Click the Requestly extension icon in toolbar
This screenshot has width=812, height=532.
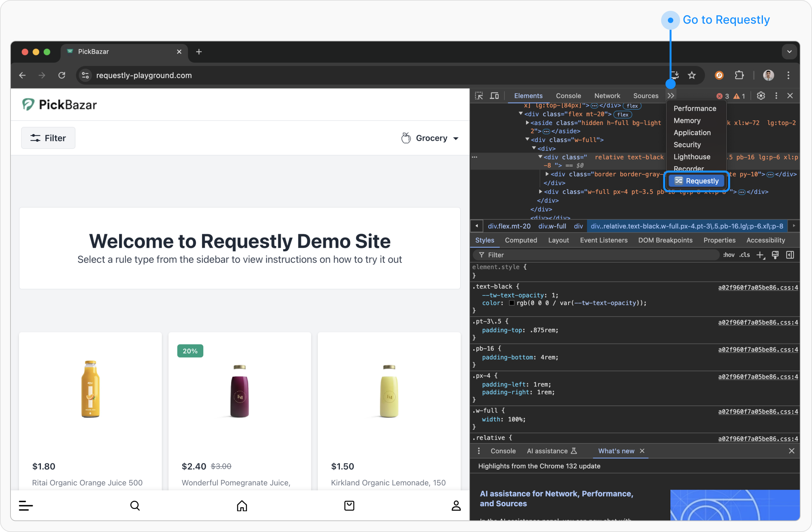tap(719, 75)
